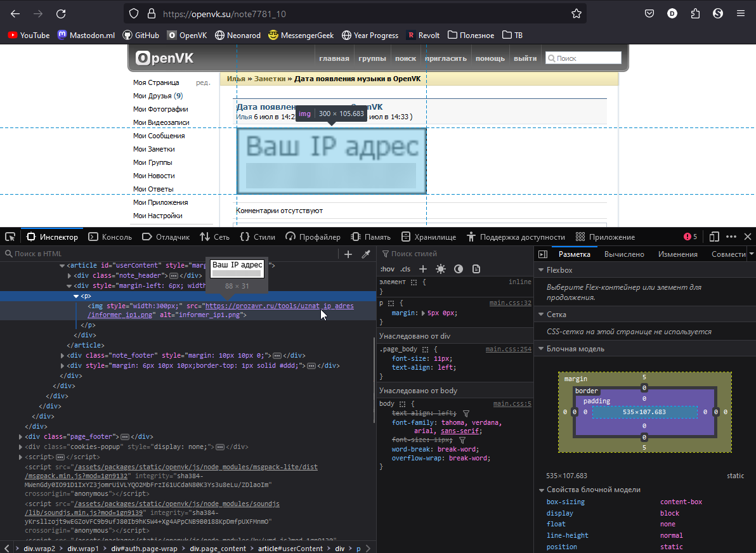756x553 pixels.
Task: Open the Вычислено panel tab
Action: [625, 254]
